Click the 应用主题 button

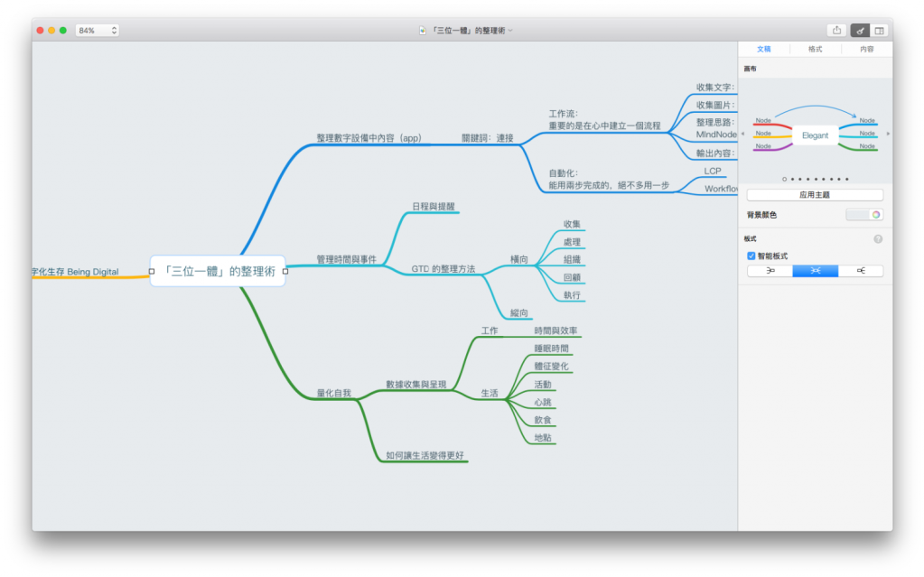pyautogui.click(x=815, y=194)
